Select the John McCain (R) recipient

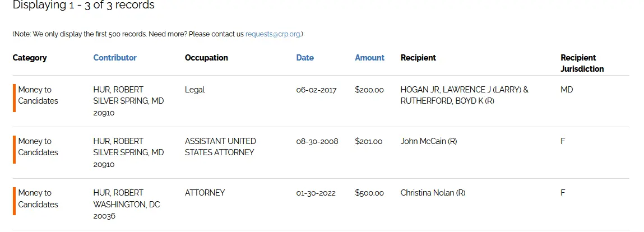[429, 141]
